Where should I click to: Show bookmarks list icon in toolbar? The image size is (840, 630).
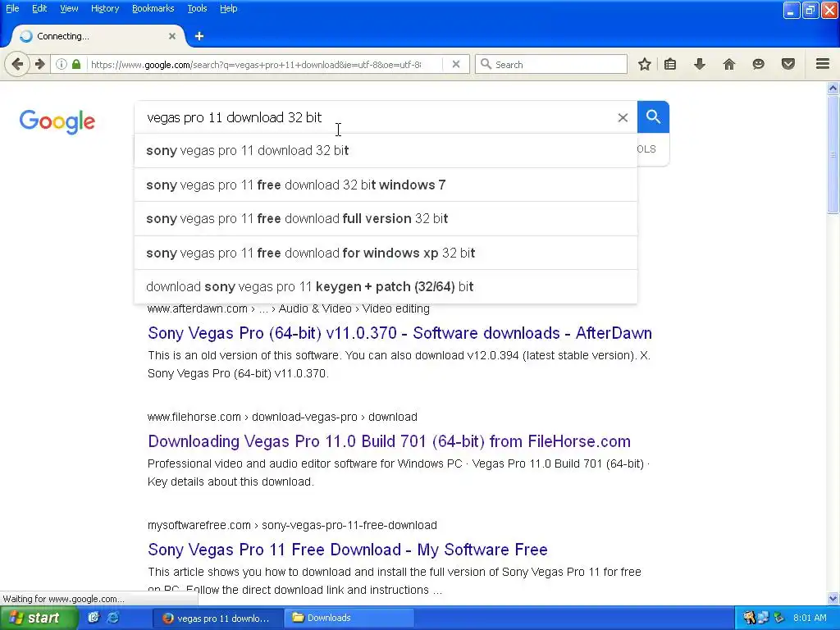point(669,64)
